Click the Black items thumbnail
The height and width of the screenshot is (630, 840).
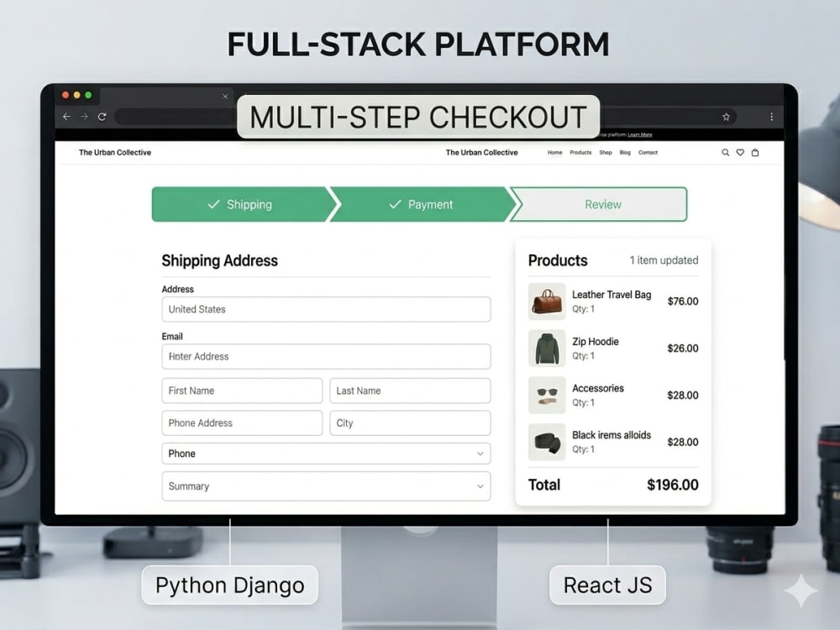point(547,442)
